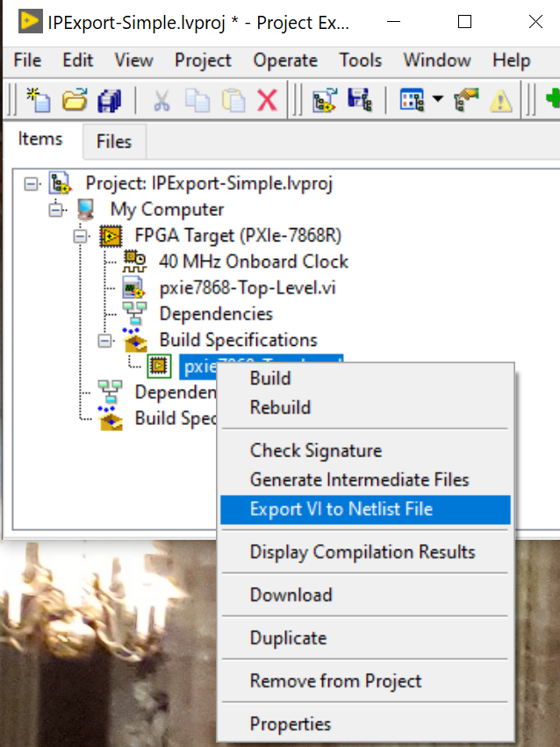Viewport: 560px width, 747px height.
Task: Click the red Delete X icon
Action: click(x=267, y=101)
